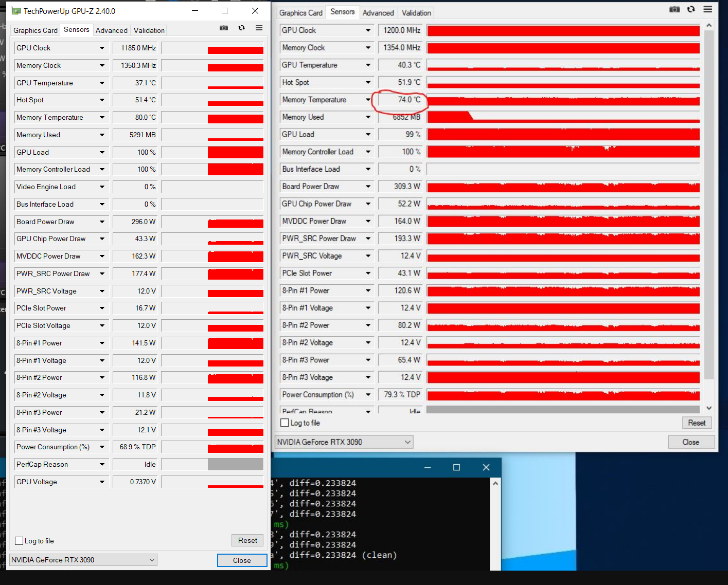Open the 8-Pin #3 Power dropdown showing 65.4 W

coord(368,360)
